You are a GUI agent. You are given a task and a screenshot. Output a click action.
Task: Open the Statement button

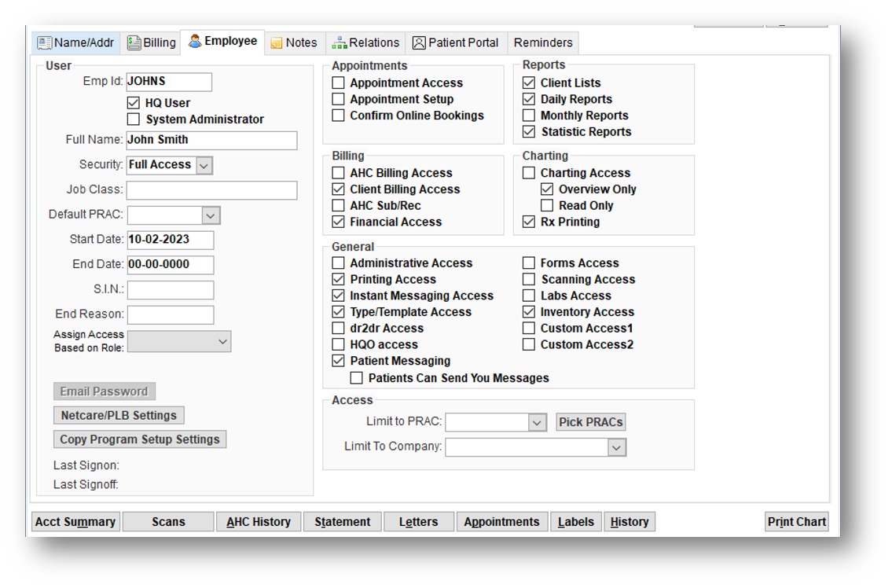(x=343, y=522)
